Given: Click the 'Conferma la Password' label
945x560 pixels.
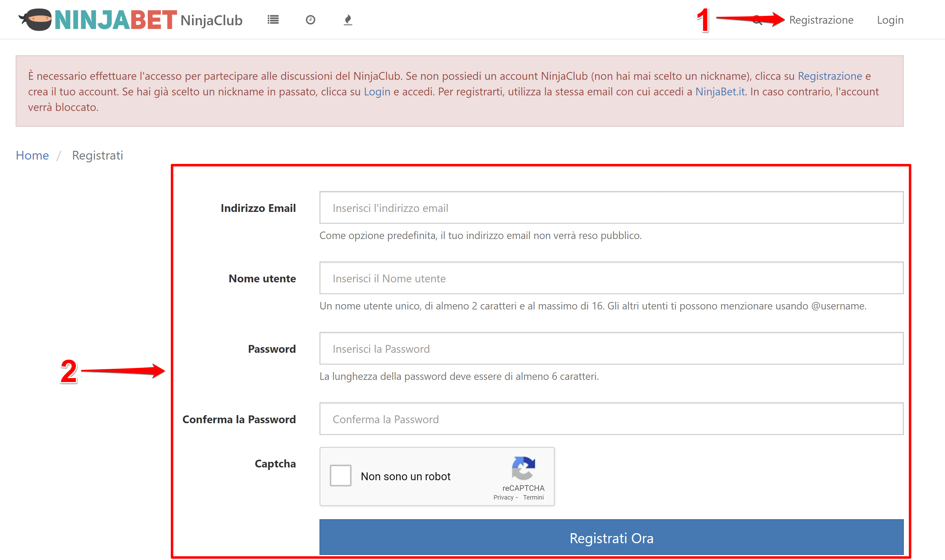Looking at the screenshot, I should (239, 419).
